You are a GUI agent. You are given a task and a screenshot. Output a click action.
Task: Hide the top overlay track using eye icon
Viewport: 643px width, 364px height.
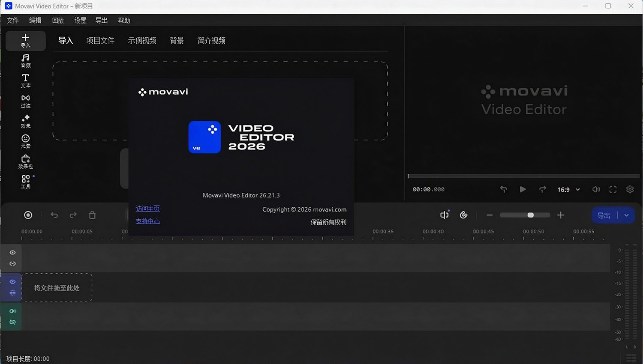(12, 253)
